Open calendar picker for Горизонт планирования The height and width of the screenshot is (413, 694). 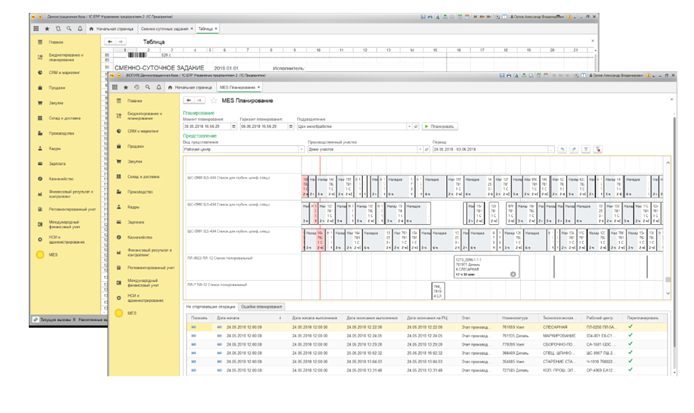tap(291, 127)
